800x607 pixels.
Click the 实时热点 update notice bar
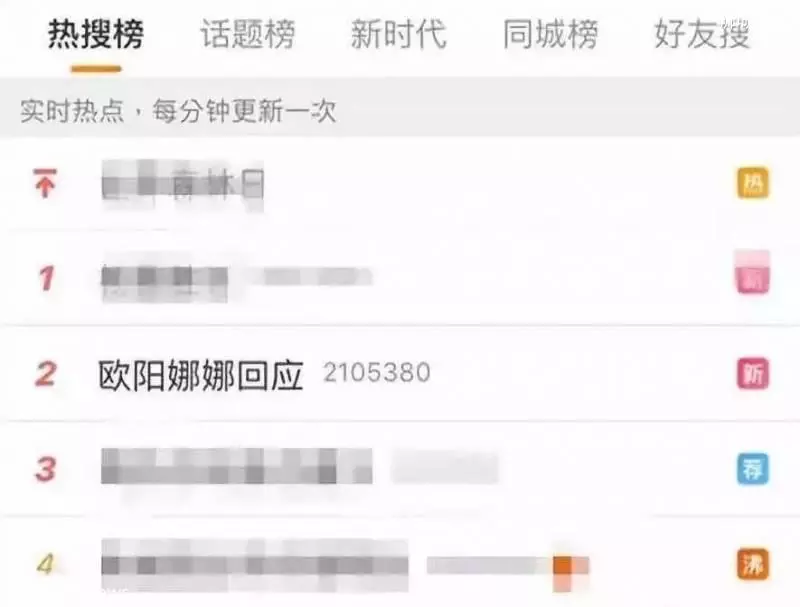tap(400, 109)
